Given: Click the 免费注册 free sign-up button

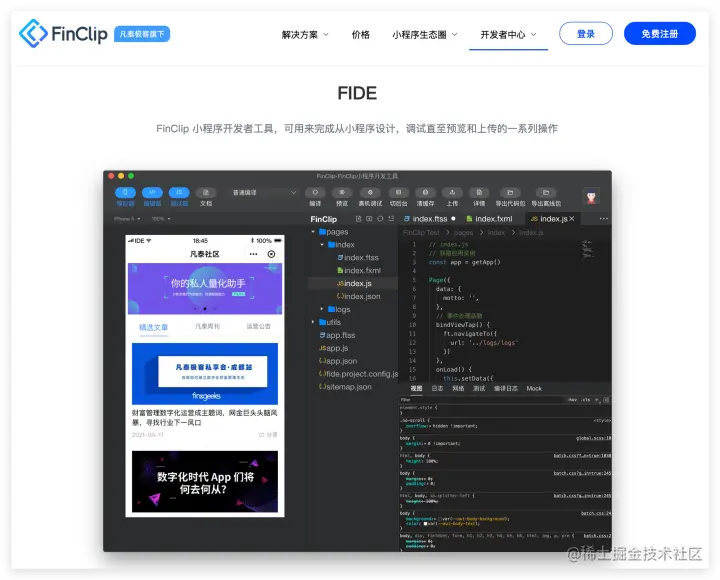Looking at the screenshot, I should tap(659, 34).
